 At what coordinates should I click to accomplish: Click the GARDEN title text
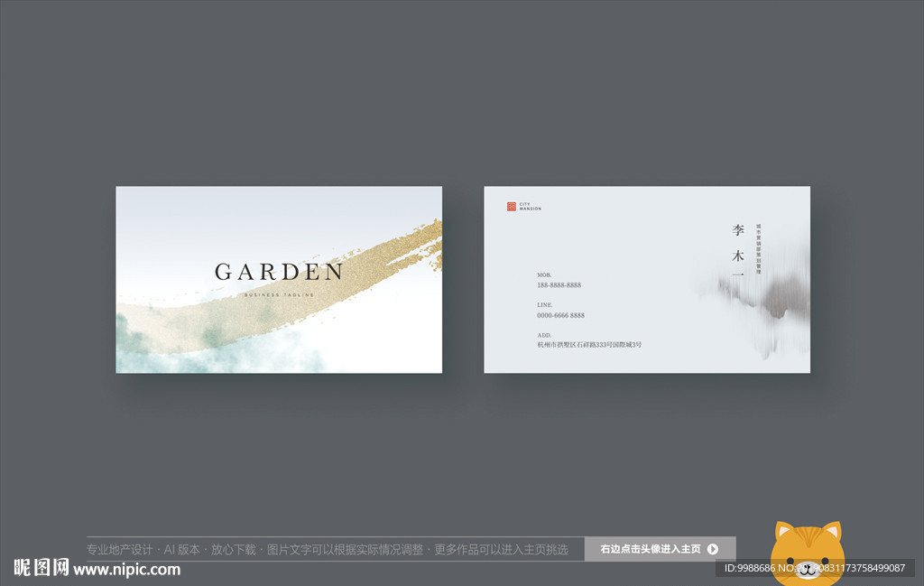279,272
